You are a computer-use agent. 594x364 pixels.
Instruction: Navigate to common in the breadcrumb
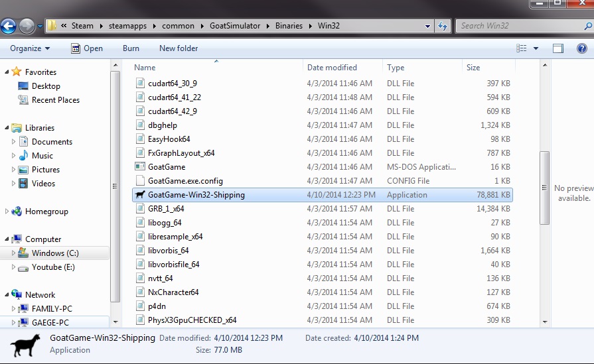178,26
